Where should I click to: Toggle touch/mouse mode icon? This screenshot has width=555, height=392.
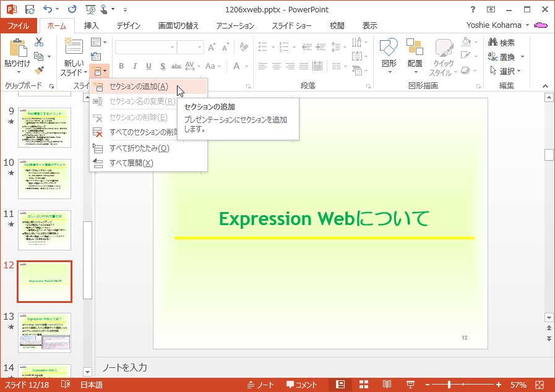pos(103,9)
